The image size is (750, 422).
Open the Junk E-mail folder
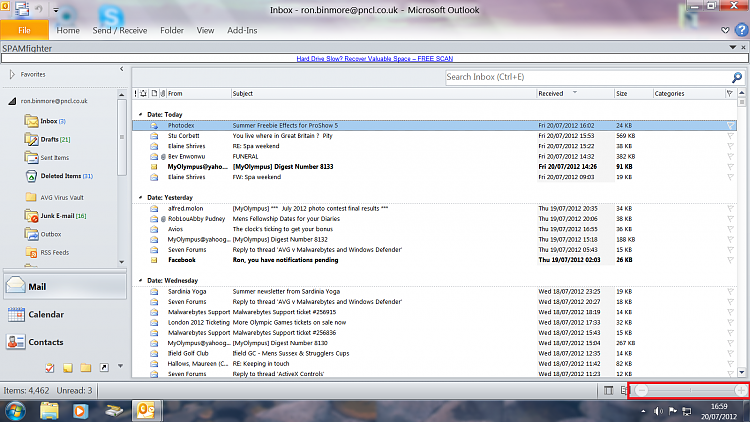[x=55, y=216]
